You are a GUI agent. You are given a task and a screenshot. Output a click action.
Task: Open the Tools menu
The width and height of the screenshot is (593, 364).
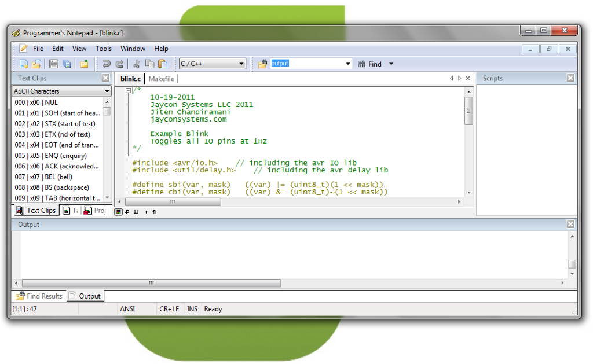(104, 49)
